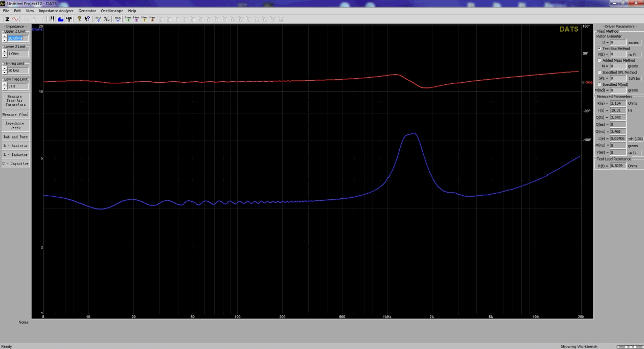This screenshot has height=349, width=644.
Task: Select the Z impedance analyzer mode icon
Action: (7, 19)
